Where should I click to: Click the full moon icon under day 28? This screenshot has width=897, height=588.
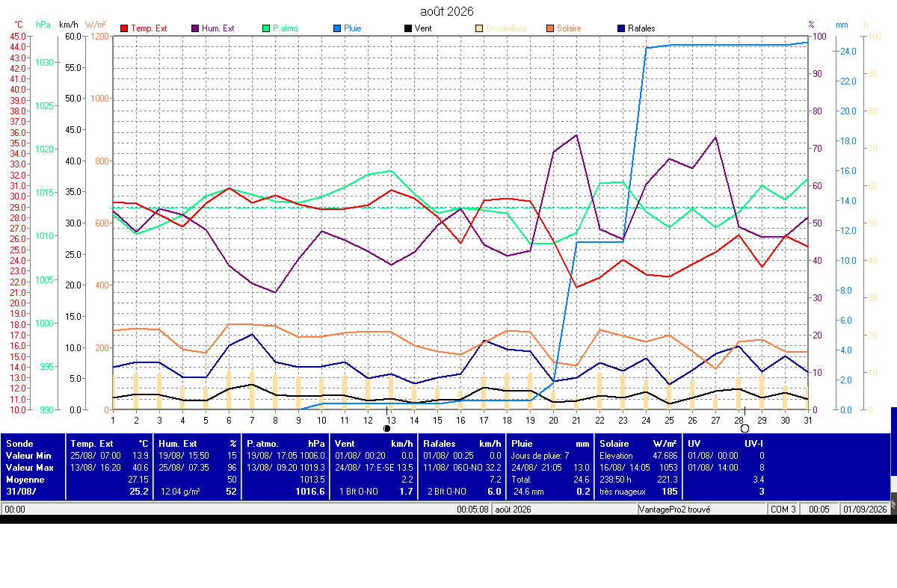(745, 428)
